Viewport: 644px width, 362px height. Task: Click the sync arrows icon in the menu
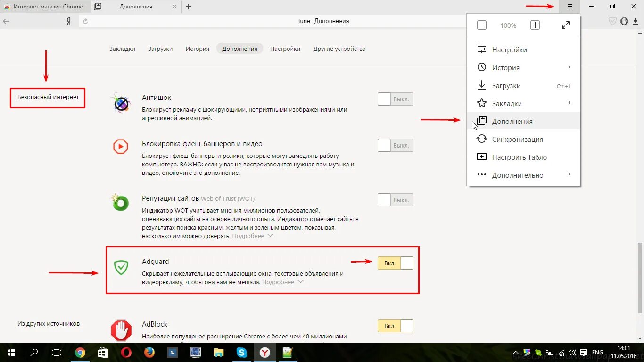tap(481, 139)
